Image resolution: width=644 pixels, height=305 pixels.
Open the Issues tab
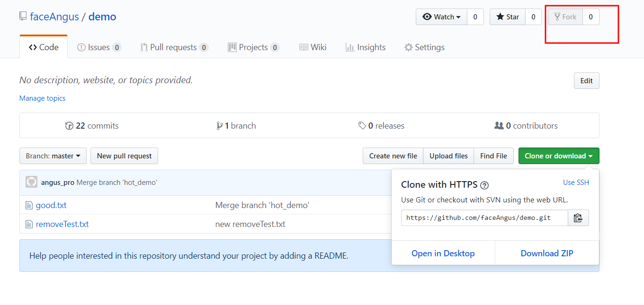pyautogui.click(x=99, y=47)
